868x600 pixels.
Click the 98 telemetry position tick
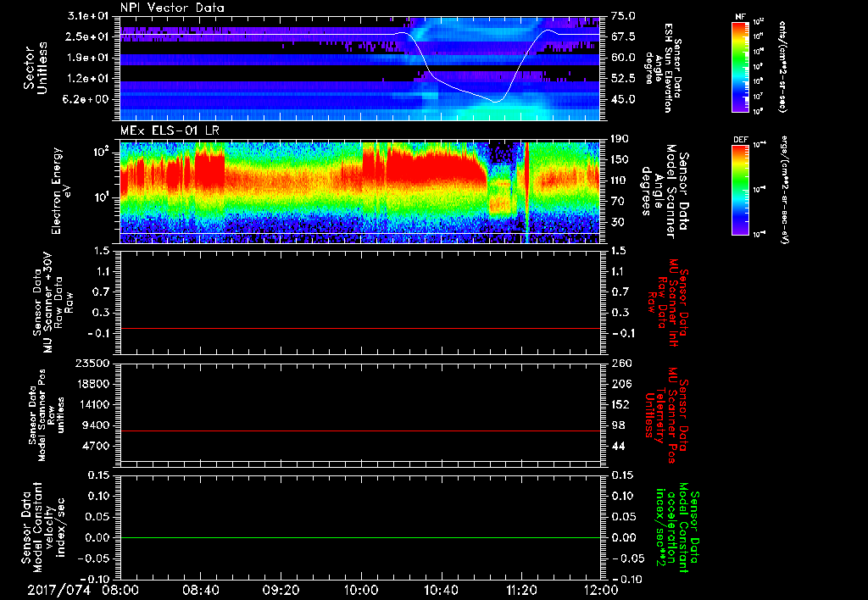point(618,425)
